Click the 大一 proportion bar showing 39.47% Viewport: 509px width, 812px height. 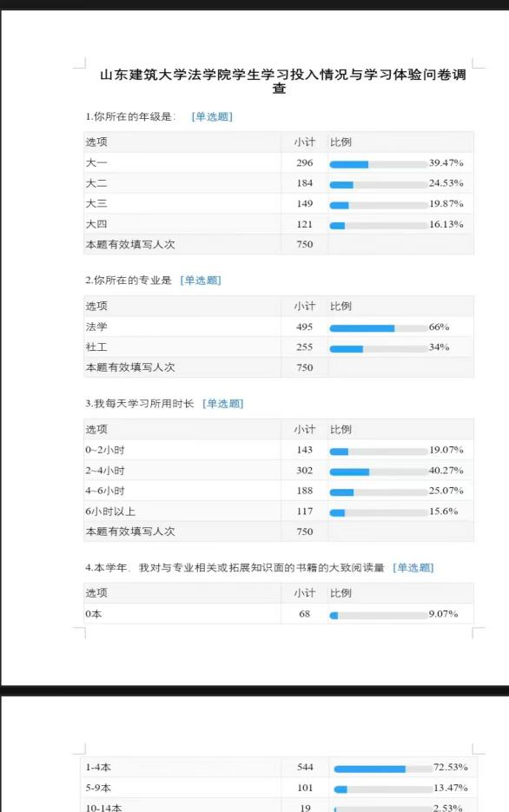379,165
